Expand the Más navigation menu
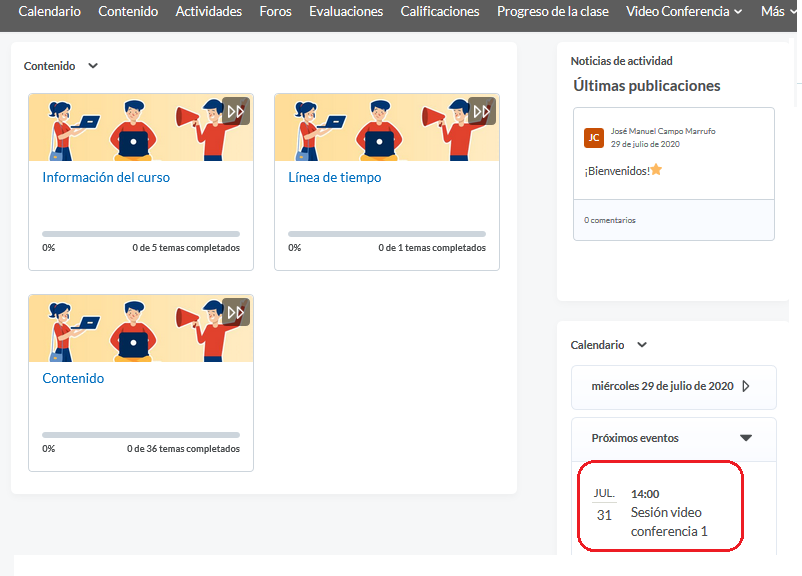 click(x=778, y=12)
